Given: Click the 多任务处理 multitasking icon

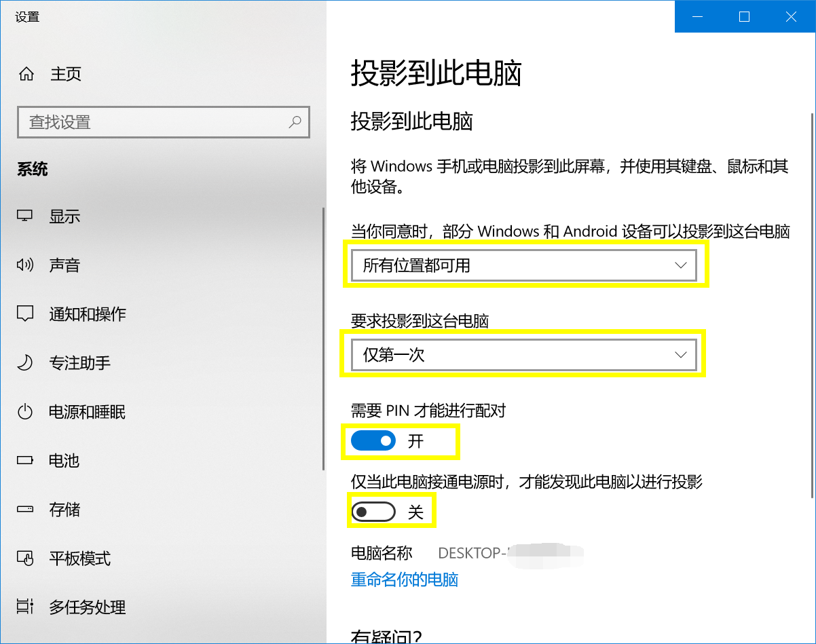Looking at the screenshot, I should coord(25,607).
